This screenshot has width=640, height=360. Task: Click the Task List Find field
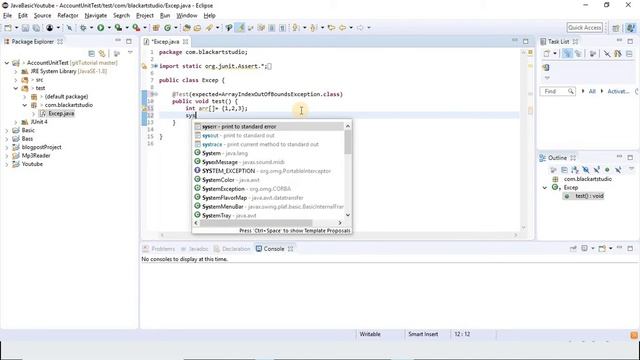tap(558, 91)
